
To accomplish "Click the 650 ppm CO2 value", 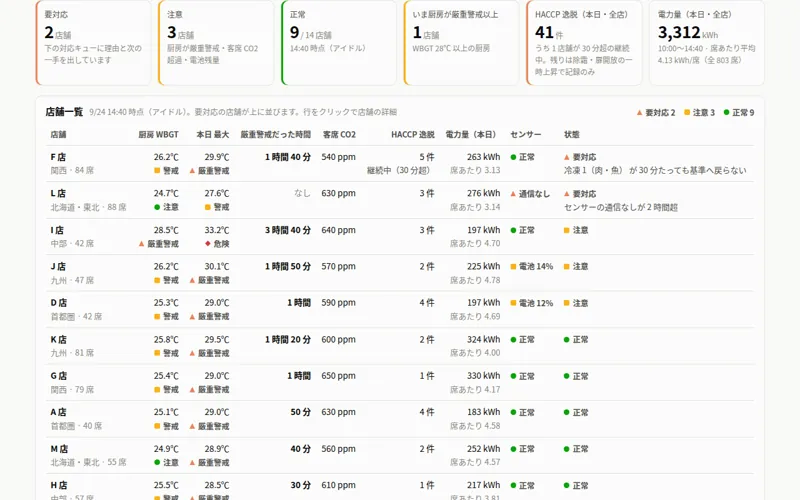I will 339,376.
